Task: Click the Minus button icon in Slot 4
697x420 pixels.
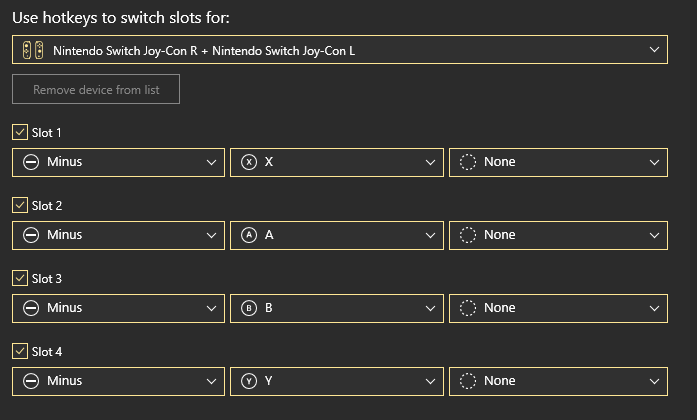Action: [x=31, y=381]
